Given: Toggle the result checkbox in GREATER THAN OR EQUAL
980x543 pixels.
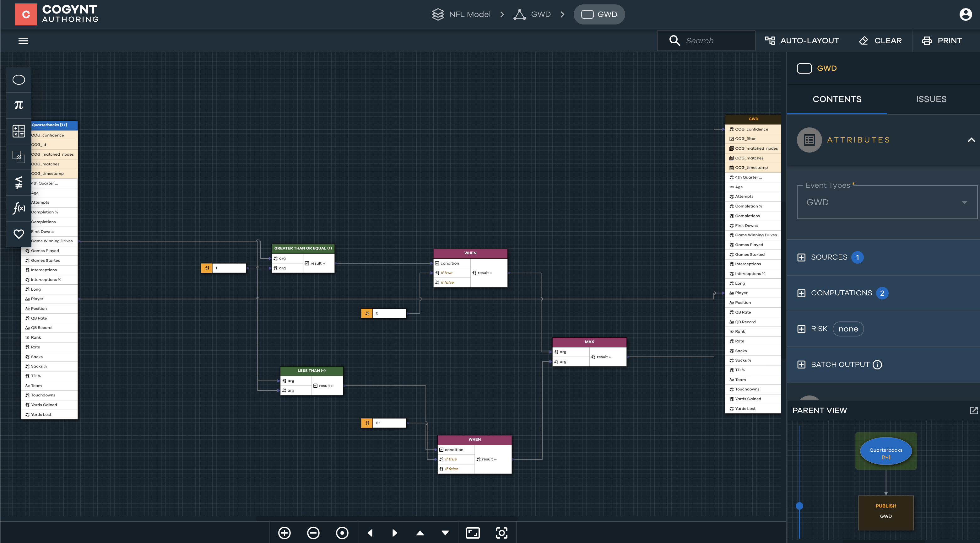Looking at the screenshot, I should point(307,263).
